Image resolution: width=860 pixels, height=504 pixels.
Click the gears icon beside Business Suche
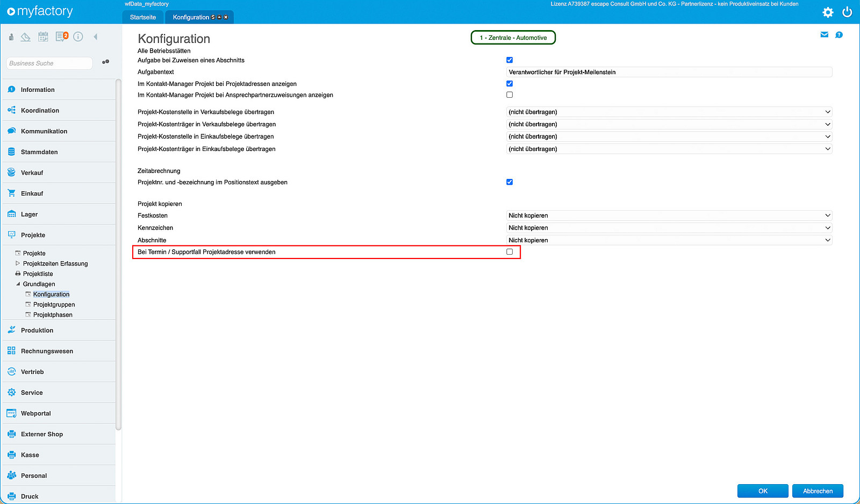[106, 62]
